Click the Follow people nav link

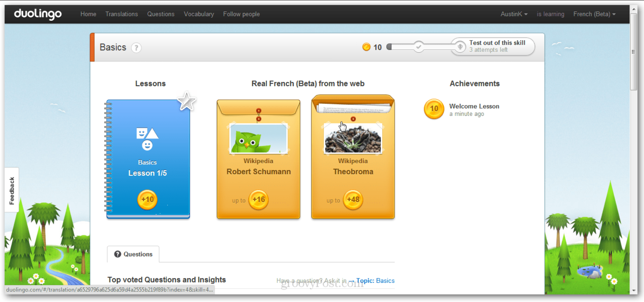tap(241, 14)
